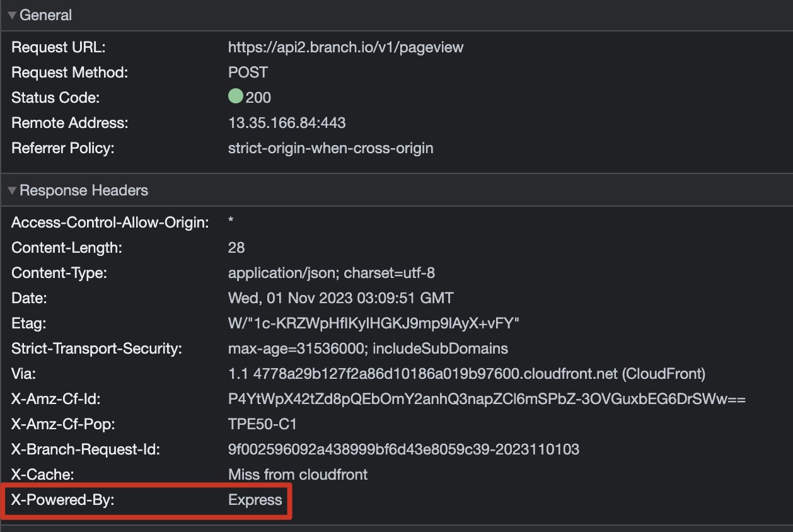Click the Request URL value api2.branch.io
The image size is (793, 532).
point(345,47)
